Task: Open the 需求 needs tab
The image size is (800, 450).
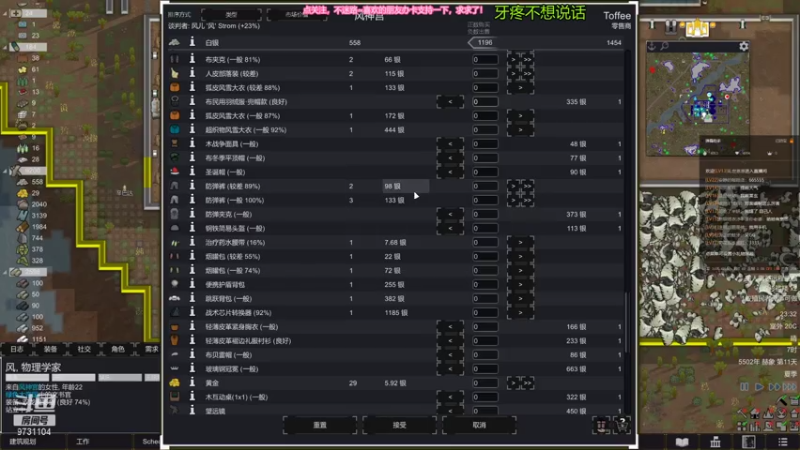Action: click(151, 349)
